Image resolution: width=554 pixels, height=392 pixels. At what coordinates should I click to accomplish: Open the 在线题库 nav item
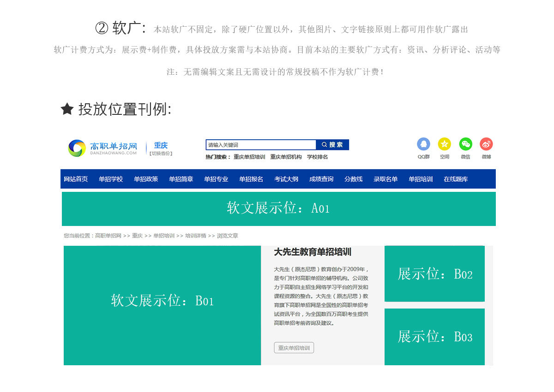(456, 179)
